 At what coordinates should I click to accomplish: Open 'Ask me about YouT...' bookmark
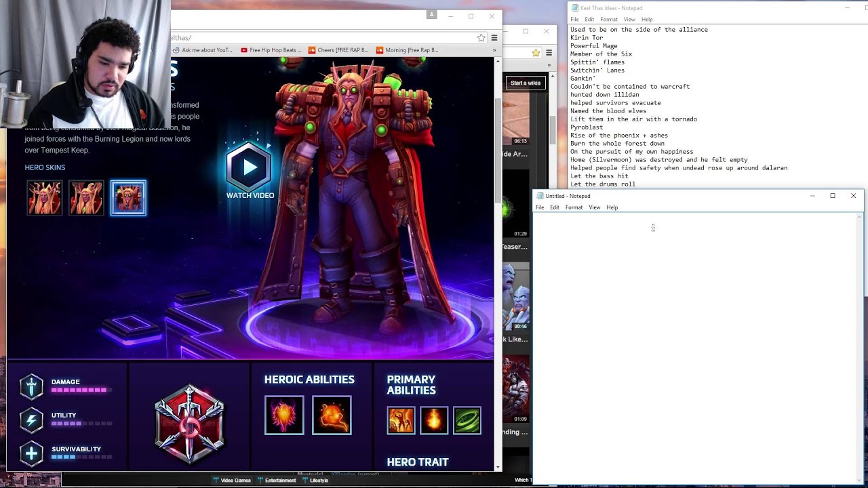pyautogui.click(x=202, y=50)
